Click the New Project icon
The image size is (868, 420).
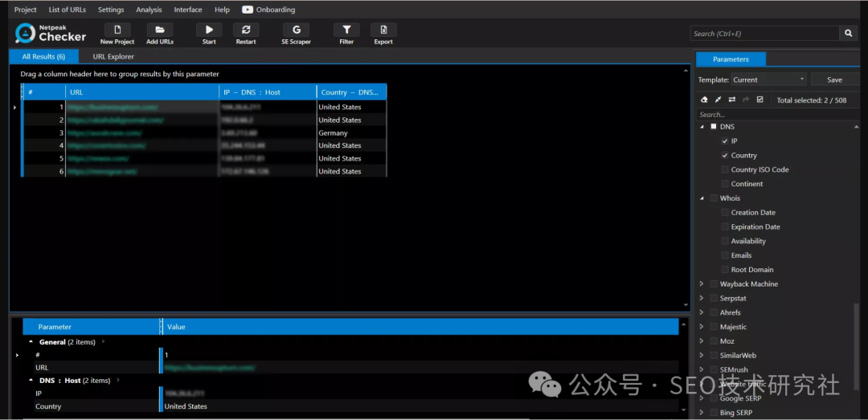tap(117, 31)
